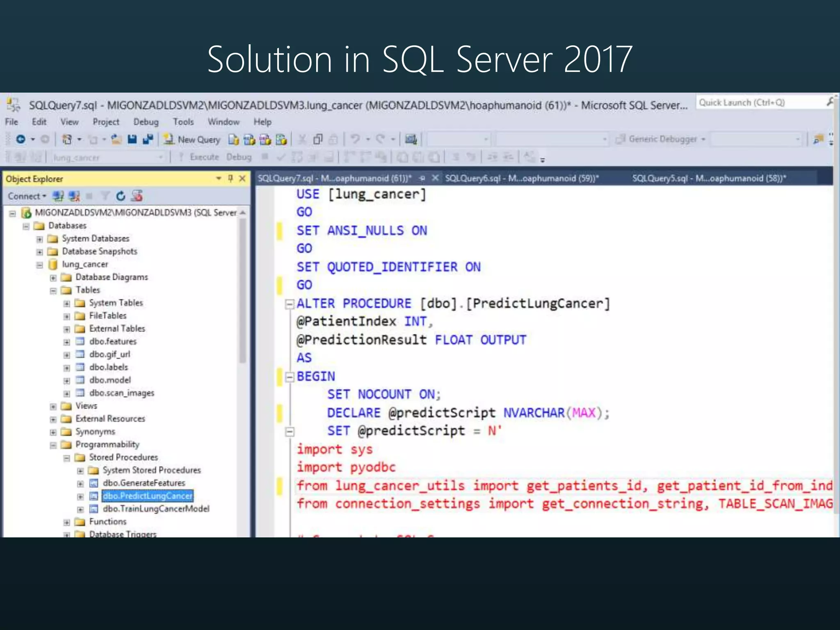Select the SQLQuery7.sql tab

click(x=334, y=178)
